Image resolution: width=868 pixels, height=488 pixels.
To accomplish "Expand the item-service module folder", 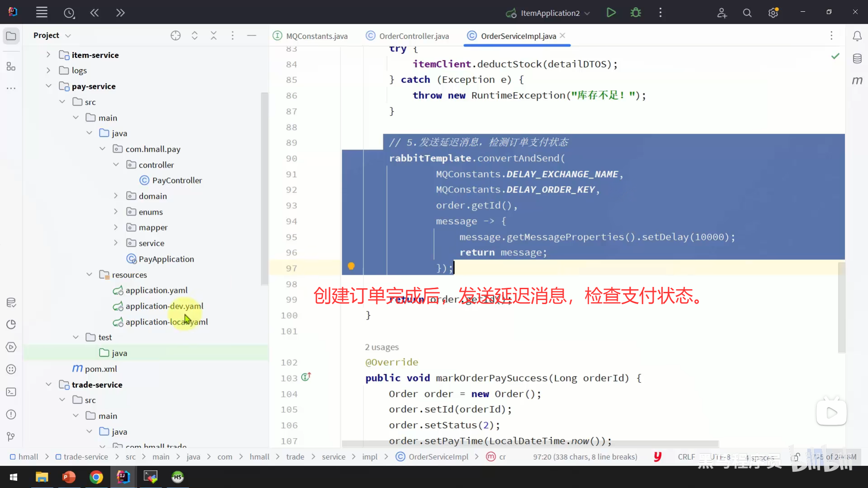I will (48, 55).
